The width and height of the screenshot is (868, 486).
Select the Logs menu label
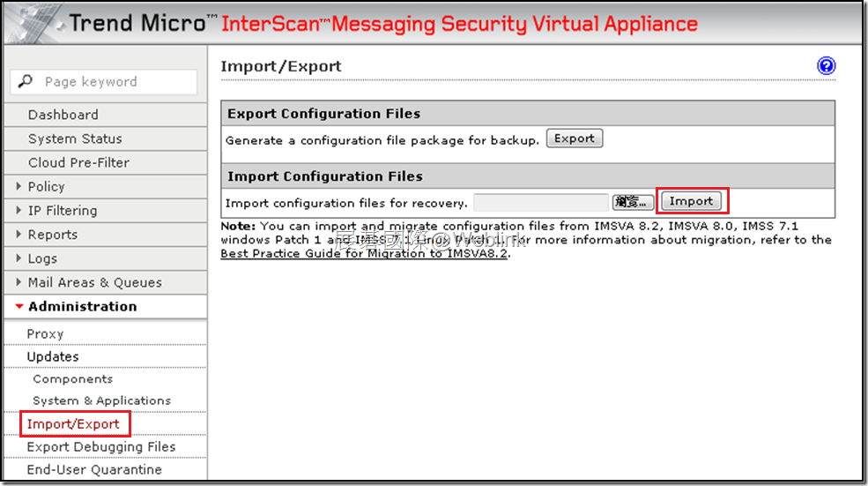42,258
